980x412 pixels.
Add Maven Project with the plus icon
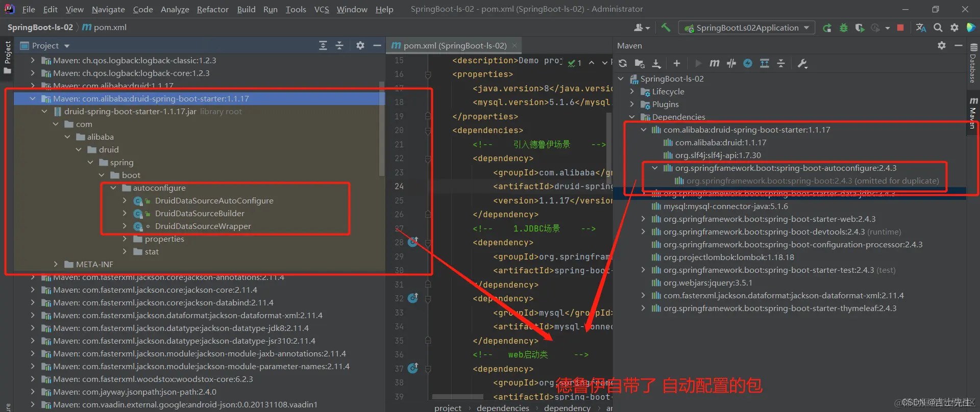677,63
